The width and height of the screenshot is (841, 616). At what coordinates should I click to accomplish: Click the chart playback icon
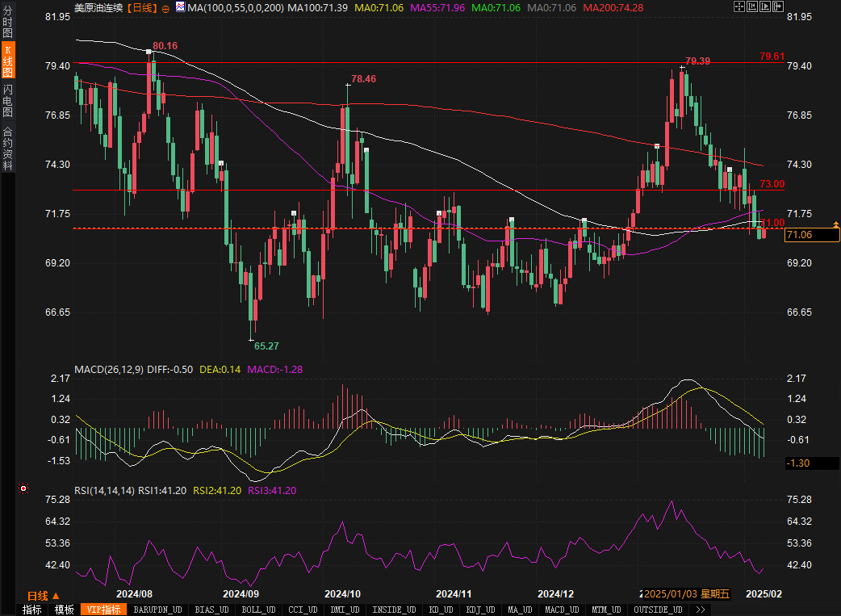point(765,6)
